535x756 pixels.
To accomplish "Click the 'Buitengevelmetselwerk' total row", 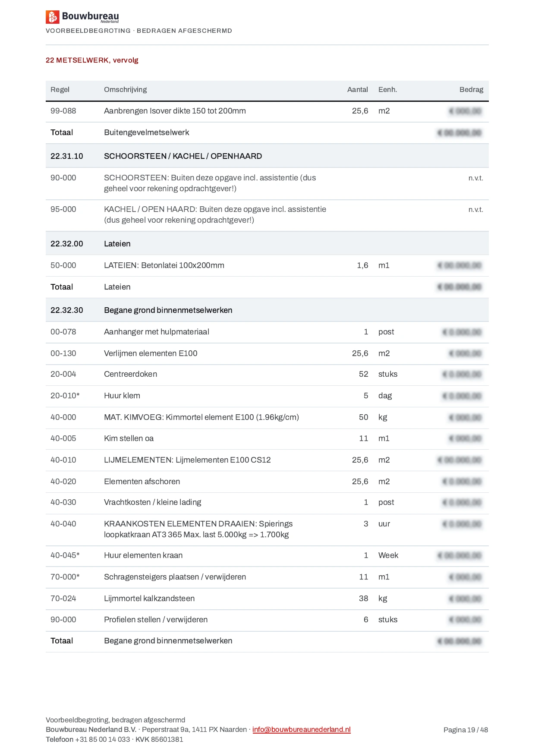I will (x=267, y=132).
